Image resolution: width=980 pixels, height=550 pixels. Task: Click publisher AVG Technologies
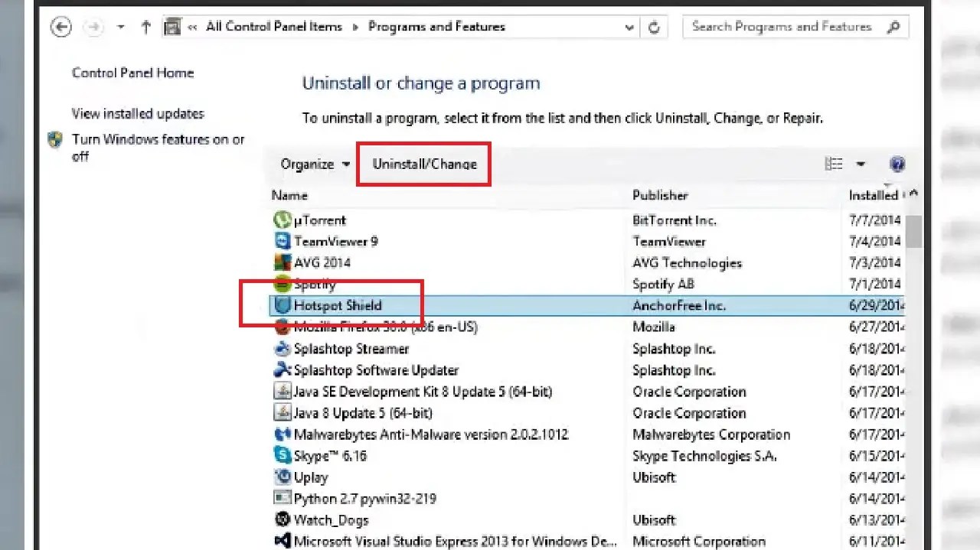click(687, 263)
